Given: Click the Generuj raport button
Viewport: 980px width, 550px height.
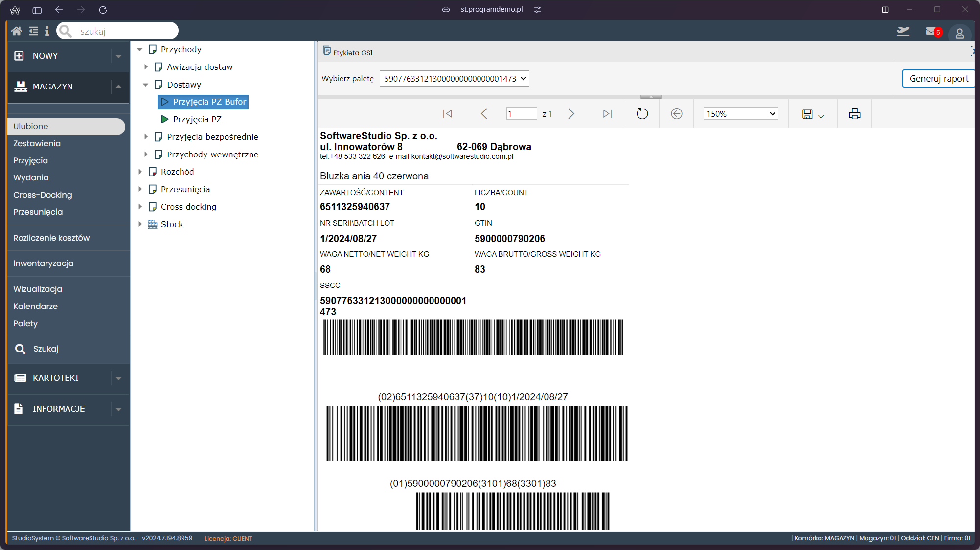Looking at the screenshot, I should click(936, 79).
